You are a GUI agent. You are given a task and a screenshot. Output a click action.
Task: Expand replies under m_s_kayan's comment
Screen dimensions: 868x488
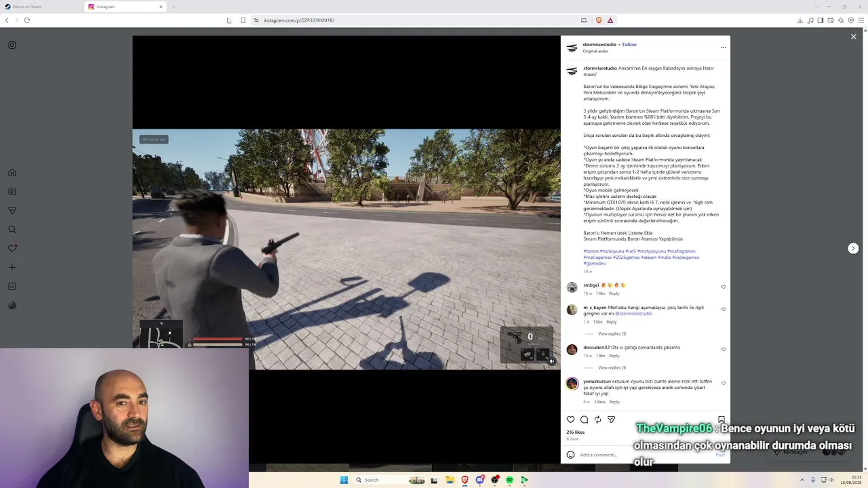[x=612, y=333]
